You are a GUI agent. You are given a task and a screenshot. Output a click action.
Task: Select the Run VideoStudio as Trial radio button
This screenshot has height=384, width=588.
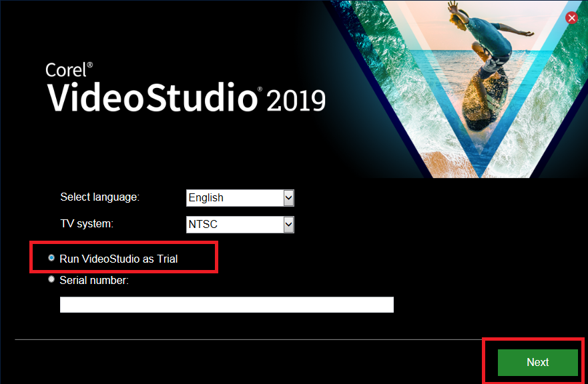tap(51, 258)
